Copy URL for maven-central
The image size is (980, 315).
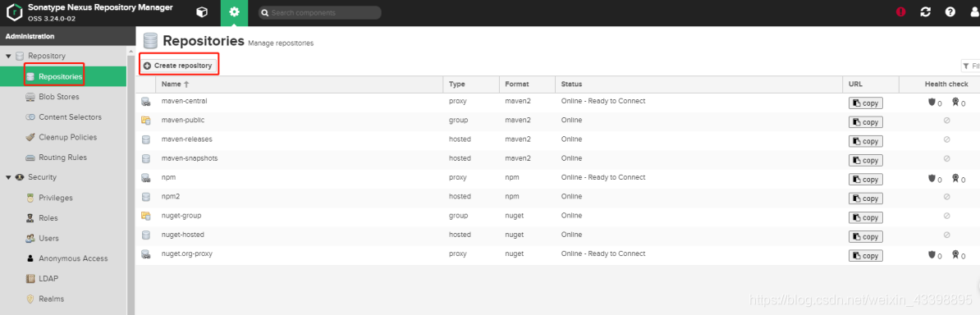pos(866,103)
